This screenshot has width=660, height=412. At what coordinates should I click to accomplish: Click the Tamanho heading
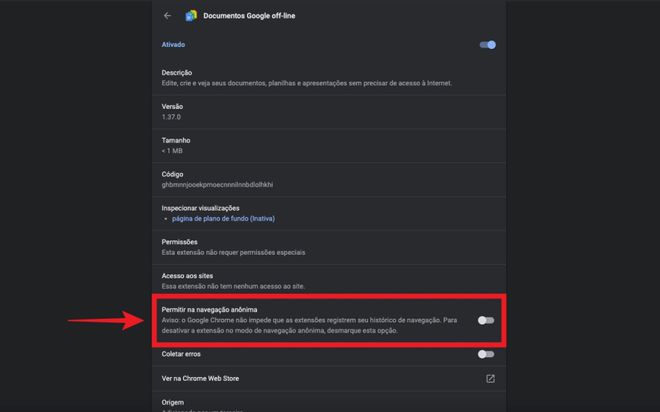[x=176, y=140]
